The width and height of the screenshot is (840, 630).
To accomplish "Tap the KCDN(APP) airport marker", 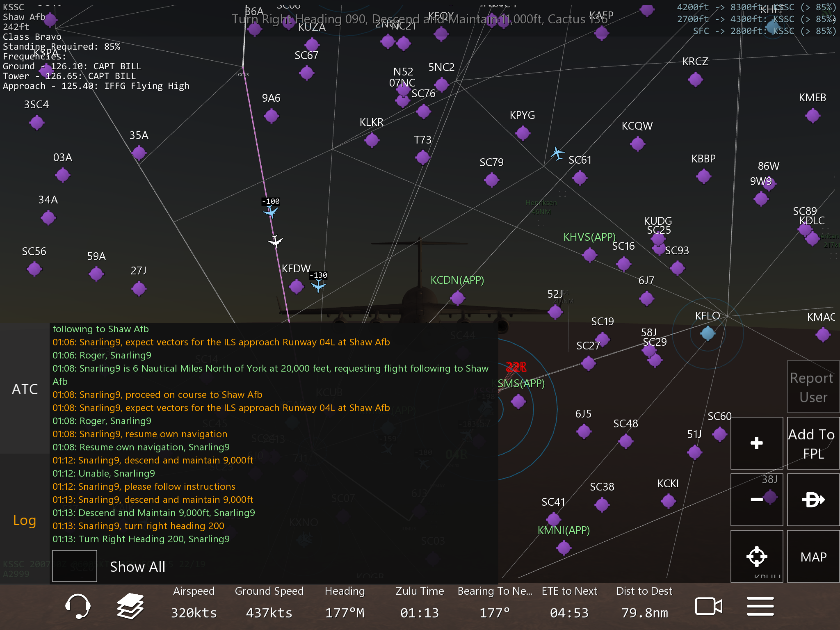I will click(x=457, y=298).
